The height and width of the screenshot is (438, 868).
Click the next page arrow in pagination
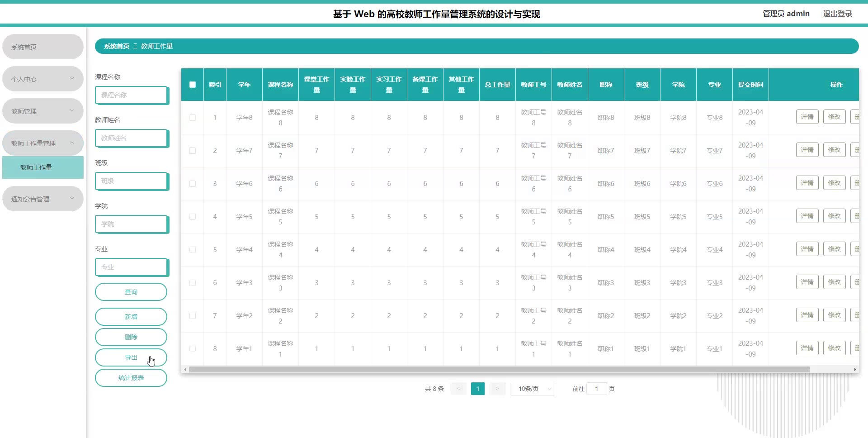pos(497,389)
